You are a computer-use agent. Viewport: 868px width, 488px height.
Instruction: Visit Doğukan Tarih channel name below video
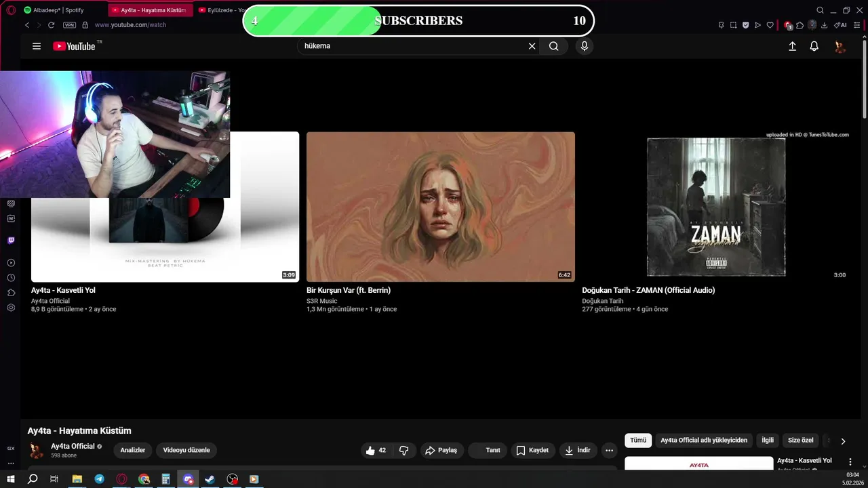click(602, 301)
